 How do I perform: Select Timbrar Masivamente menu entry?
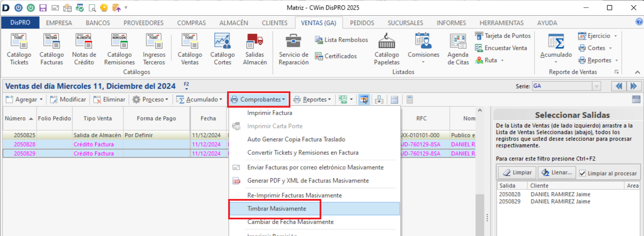click(x=276, y=208)
